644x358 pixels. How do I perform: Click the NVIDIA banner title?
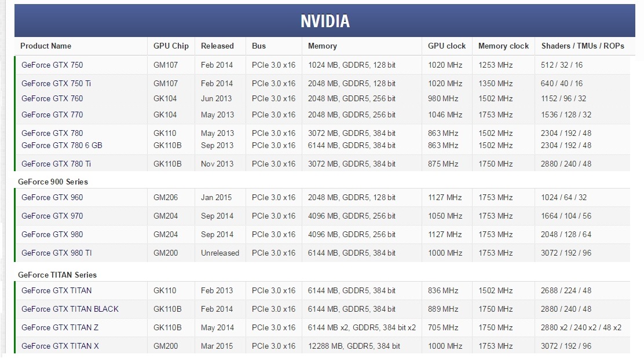(x=325, y=21)
